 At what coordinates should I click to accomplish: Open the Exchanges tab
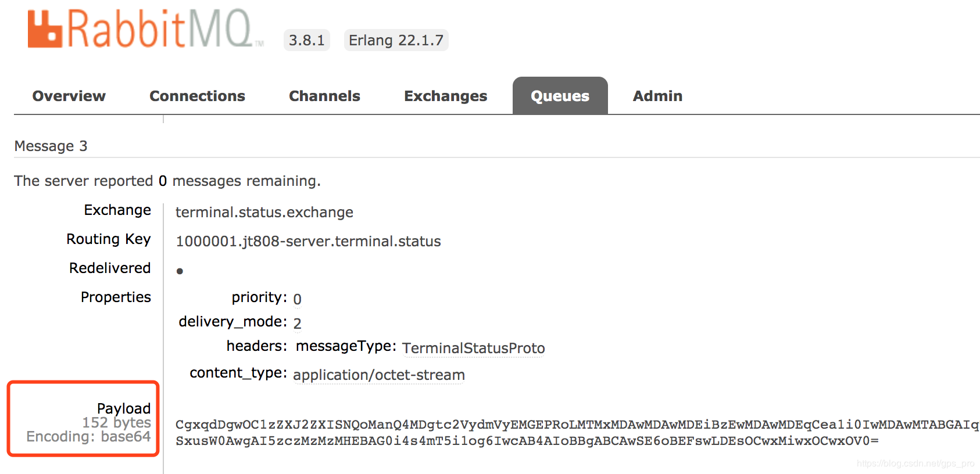point(445,96)
